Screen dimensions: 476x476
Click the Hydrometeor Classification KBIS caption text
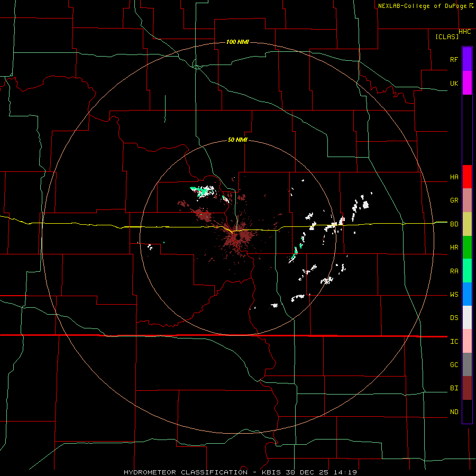pos(240,472)
